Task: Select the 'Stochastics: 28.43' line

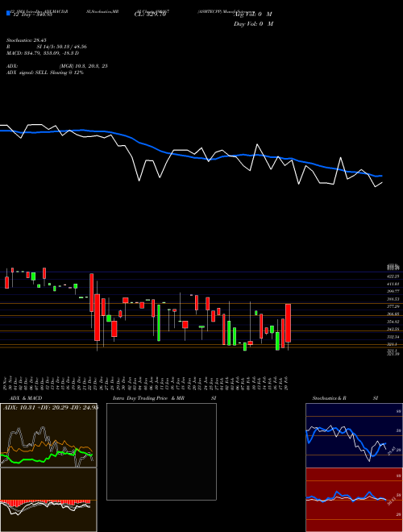Action: (x=25, y=40)
